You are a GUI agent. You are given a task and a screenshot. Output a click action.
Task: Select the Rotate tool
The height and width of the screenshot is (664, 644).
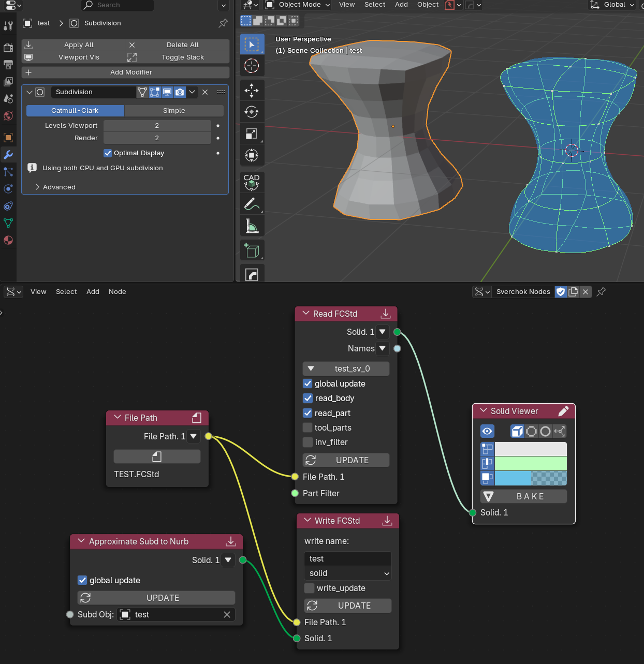pyautogui.click(x=252, y=112)
